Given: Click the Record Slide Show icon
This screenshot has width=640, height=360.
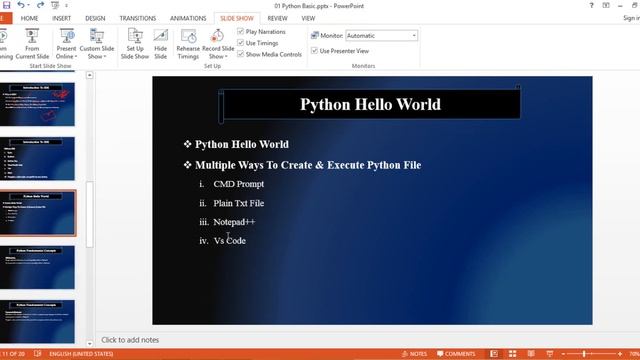Looking at the screenshot, I should 218,36.
